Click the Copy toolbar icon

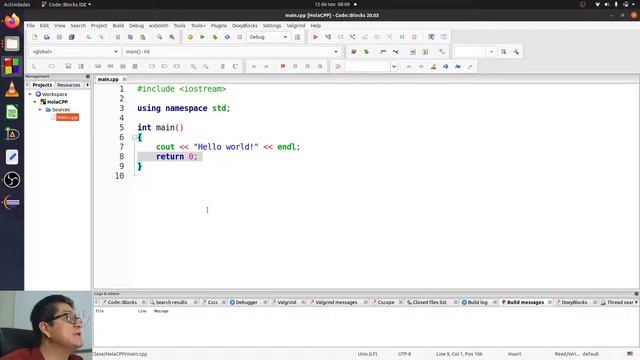(x=130, y=37)
